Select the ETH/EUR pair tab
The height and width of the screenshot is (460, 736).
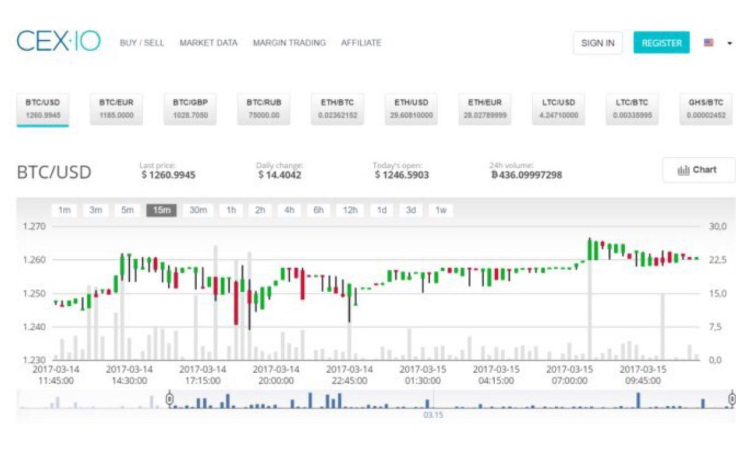coord(485,109)
